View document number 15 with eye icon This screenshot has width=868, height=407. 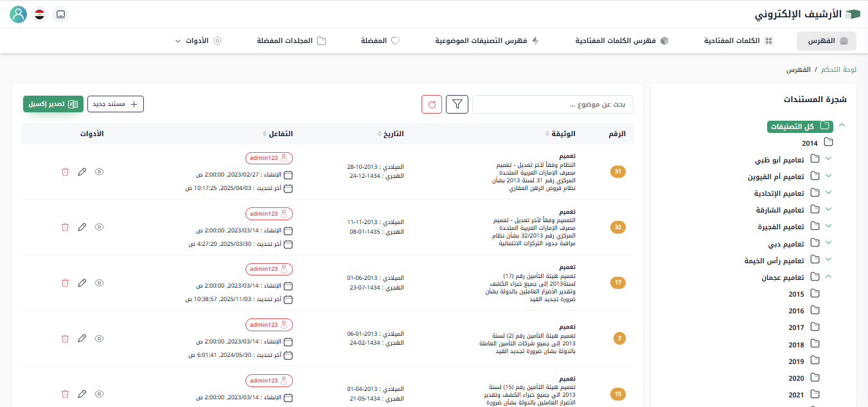99,394
